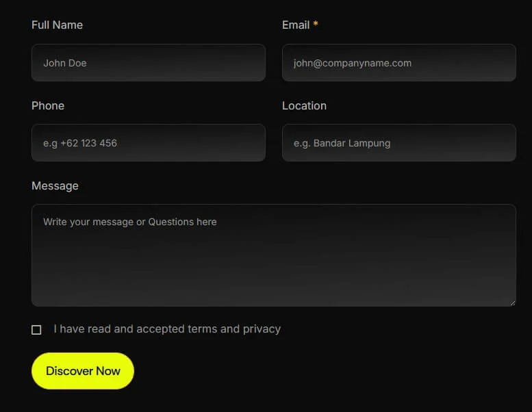This screenshot has height=412, width=532.
Task: Click 'Write your message or Questions here' placeholder
Action: 130,222
